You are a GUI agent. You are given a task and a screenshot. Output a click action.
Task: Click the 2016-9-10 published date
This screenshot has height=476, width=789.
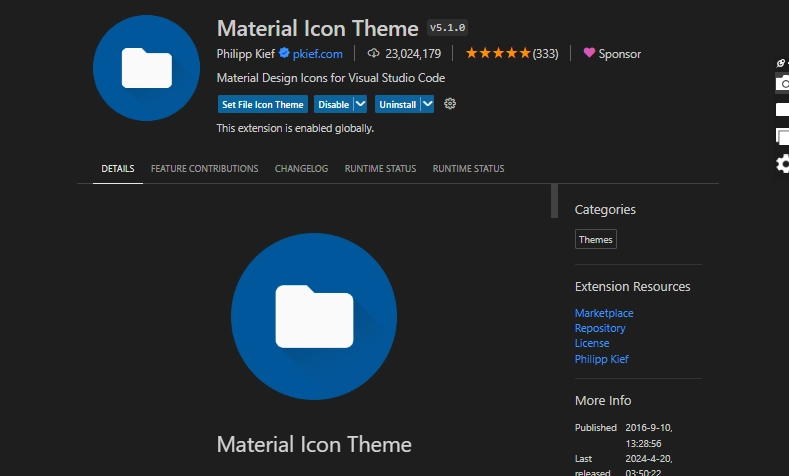click(x=649, y=428)
